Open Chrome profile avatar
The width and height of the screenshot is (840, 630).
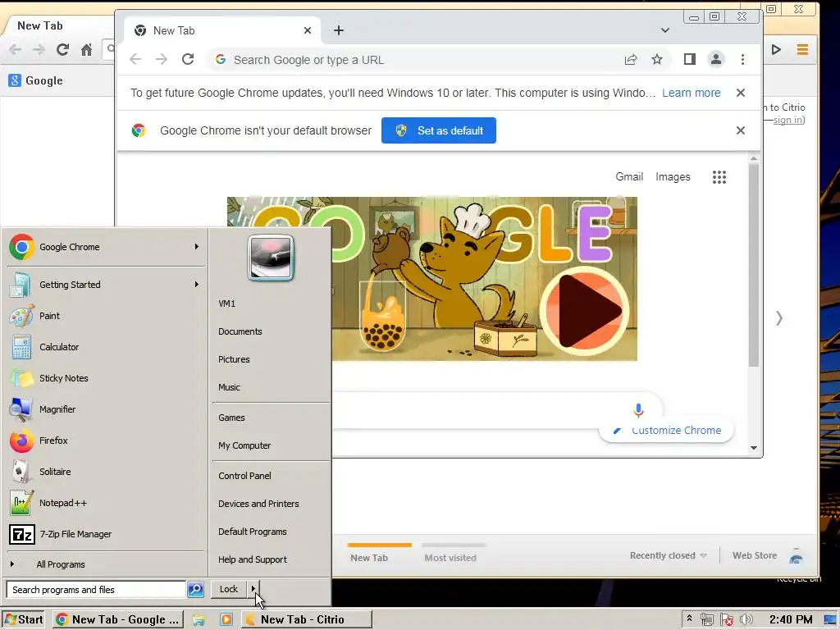point(715,59)
